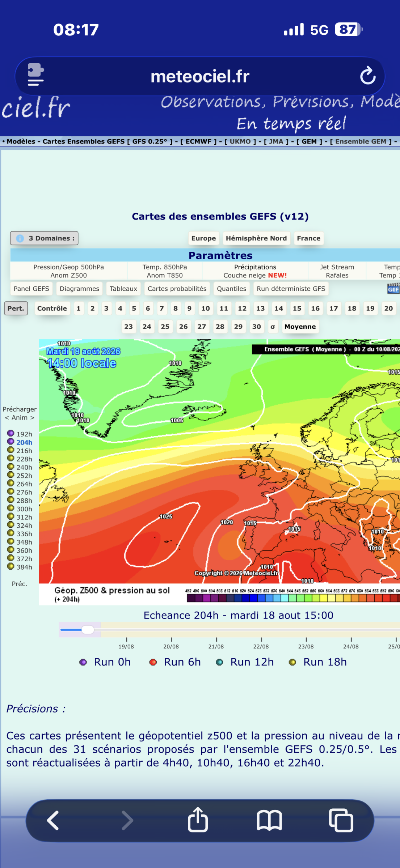This screenshot has width=400, height=868.
Task: Click the Ensemble GEM link
Action: coord(361,141)
